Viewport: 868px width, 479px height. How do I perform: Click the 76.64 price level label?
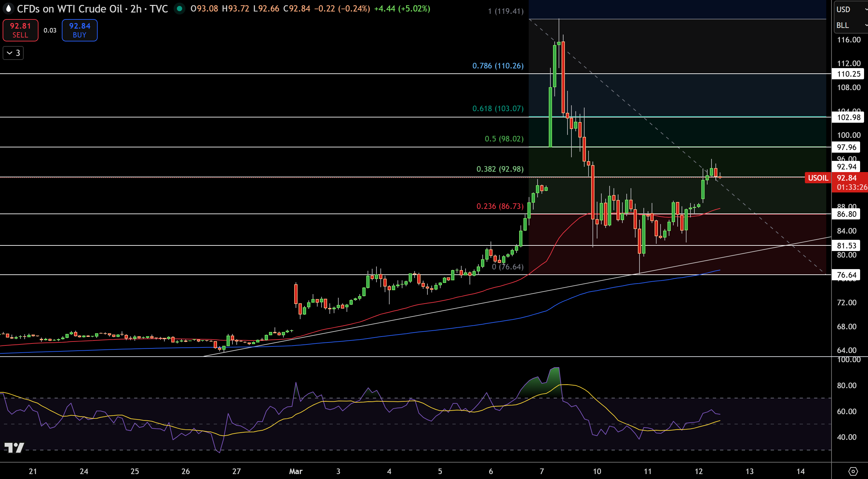[846, 275]
